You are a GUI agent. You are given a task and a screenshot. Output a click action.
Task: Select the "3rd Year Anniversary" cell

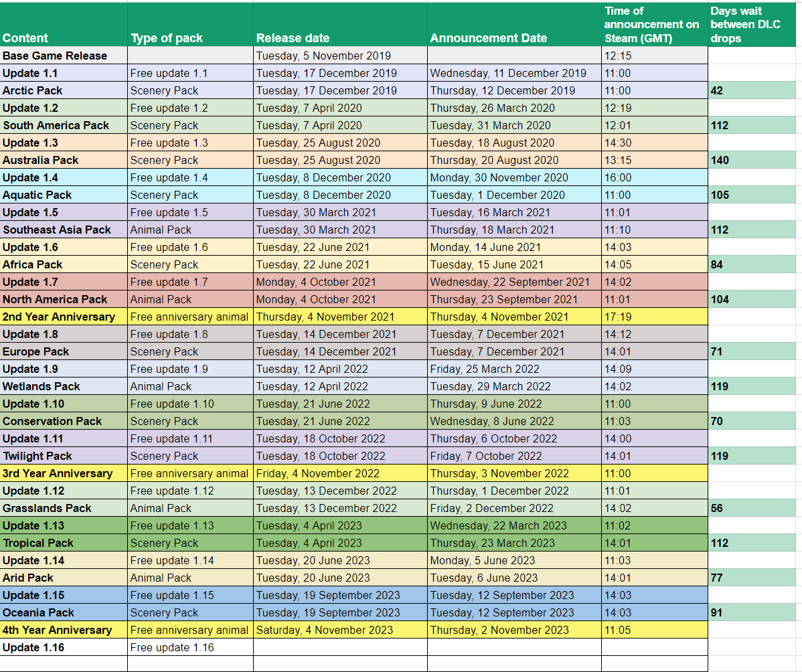[64, 473]
